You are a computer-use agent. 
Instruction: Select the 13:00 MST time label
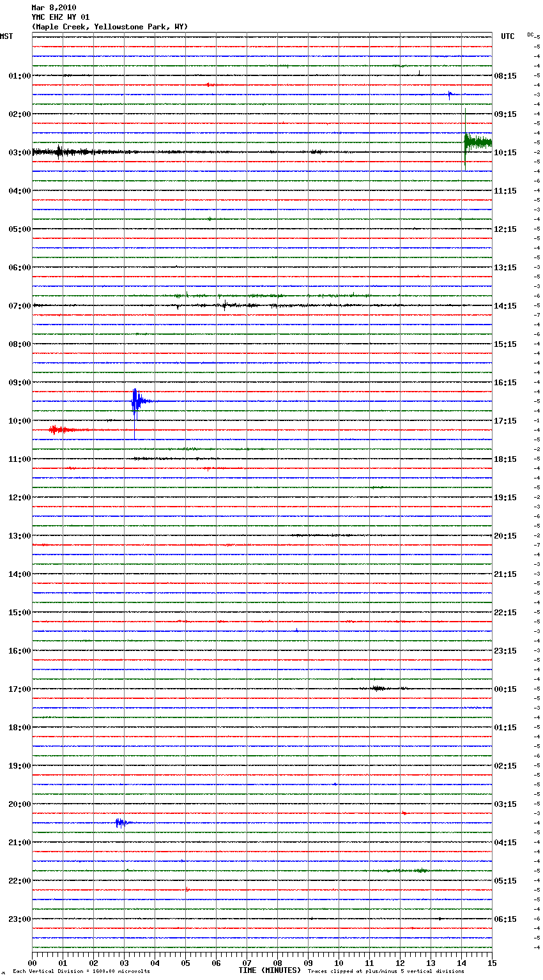coord(20,536)
